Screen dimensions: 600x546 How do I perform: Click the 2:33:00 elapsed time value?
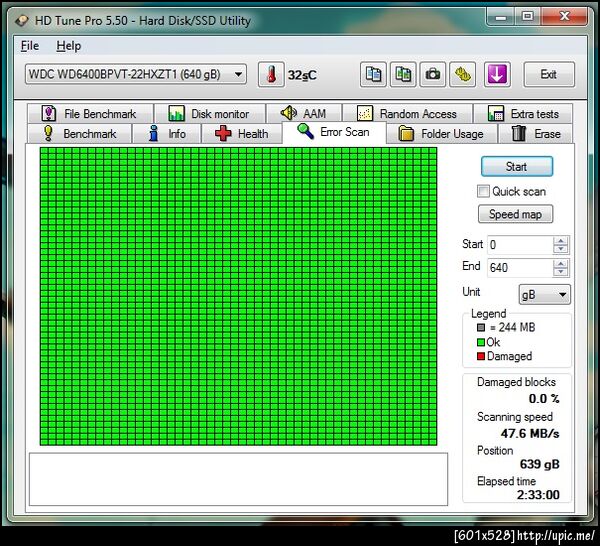coord(538,495)
